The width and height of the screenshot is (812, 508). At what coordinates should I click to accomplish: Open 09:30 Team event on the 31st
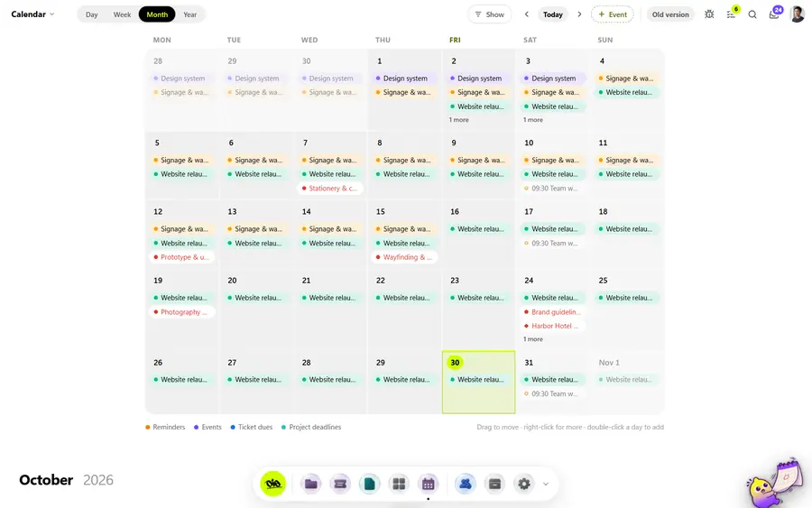point(553,393)
